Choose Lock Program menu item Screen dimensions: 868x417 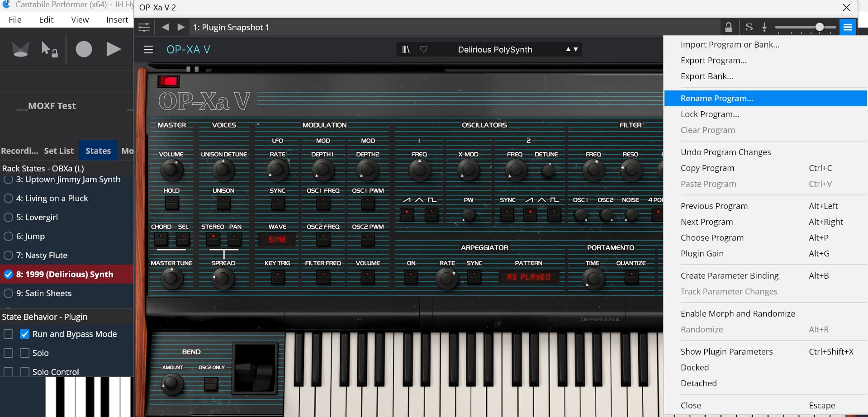coord(765,114)
